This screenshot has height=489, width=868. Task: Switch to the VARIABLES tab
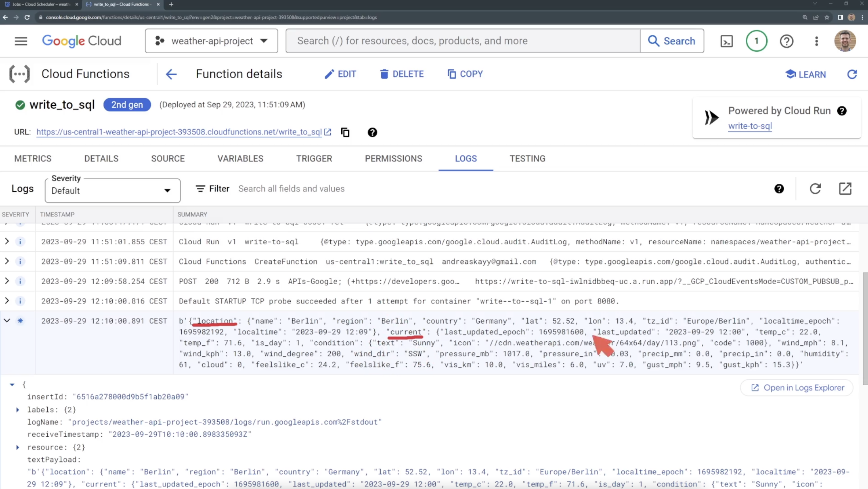click(240, 159)
